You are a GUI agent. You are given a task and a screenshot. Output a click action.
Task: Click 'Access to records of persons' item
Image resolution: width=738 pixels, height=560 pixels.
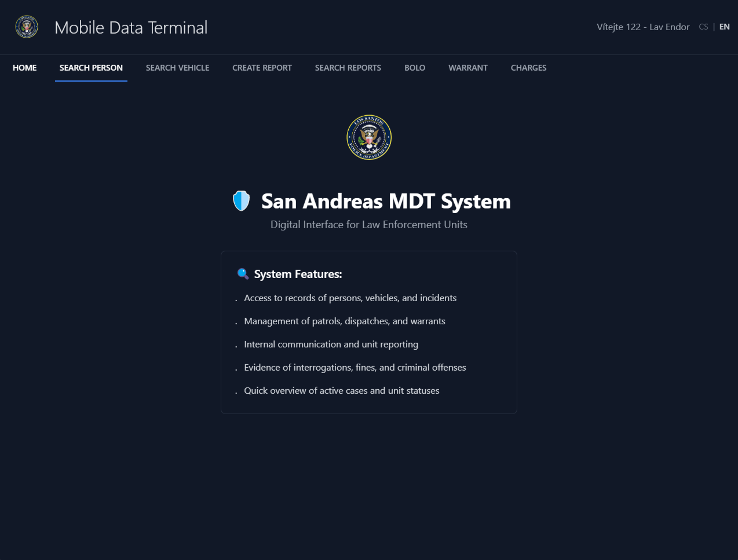coord(350,298)
